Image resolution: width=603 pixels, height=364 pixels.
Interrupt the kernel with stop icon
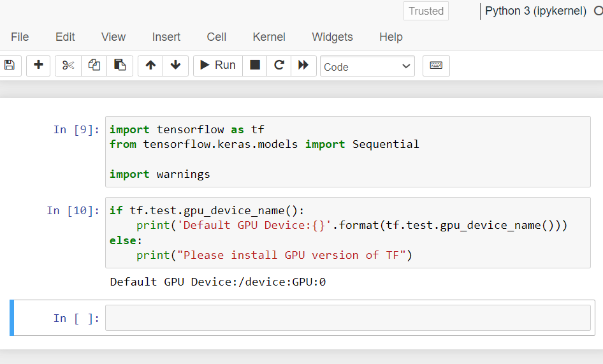(x=254, y=66)
